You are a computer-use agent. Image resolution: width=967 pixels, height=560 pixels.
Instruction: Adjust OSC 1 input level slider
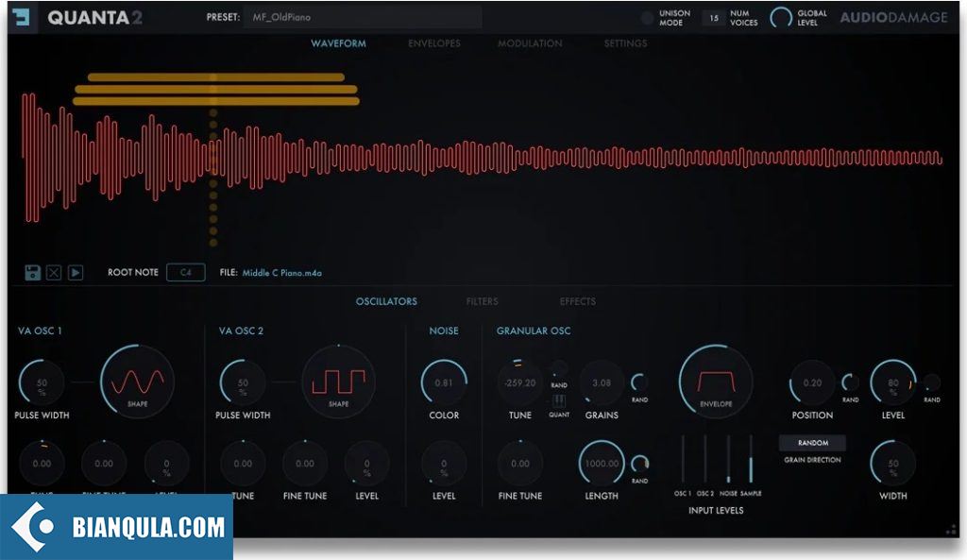[x=682, y=459]
